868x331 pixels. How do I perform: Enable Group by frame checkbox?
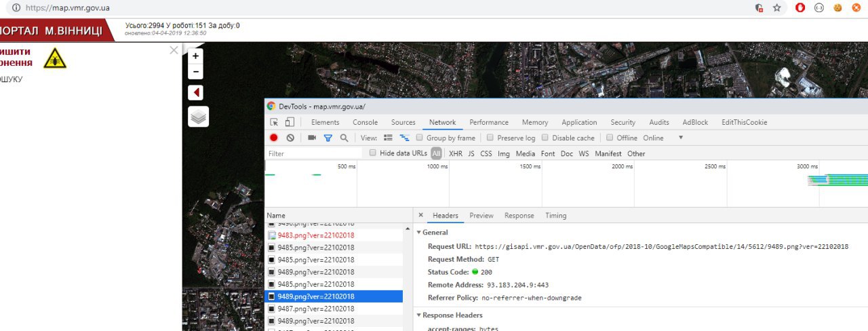coord(420,138)
